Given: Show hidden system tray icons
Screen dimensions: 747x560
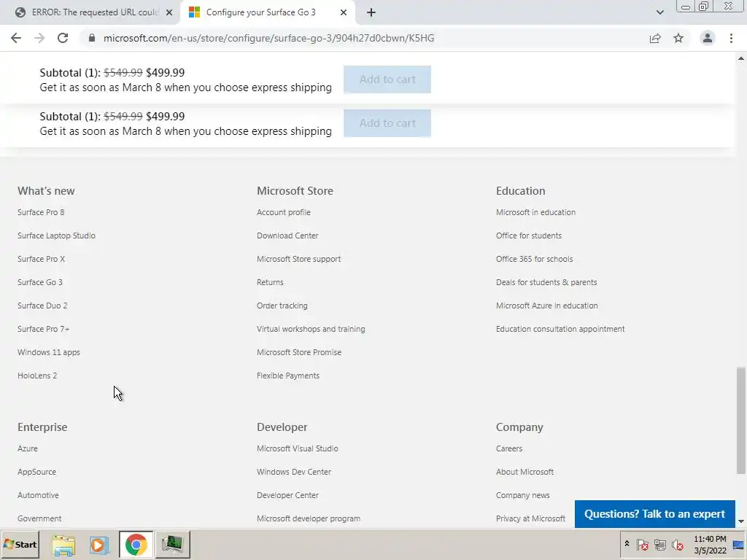Looking at the screenshot, I should point(627,544).
